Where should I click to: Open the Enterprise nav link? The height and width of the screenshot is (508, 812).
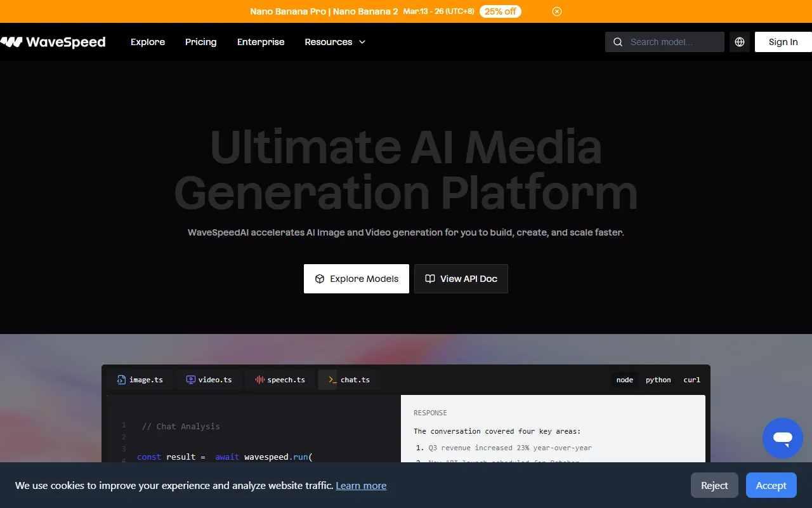261,42
